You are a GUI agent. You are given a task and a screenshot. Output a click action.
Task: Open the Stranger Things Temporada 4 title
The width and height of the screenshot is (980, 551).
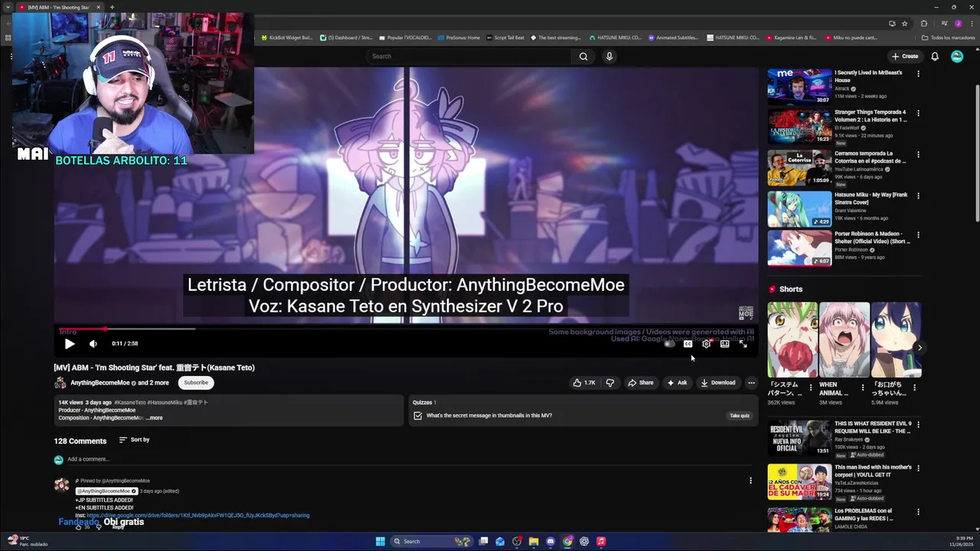[871, 116]
